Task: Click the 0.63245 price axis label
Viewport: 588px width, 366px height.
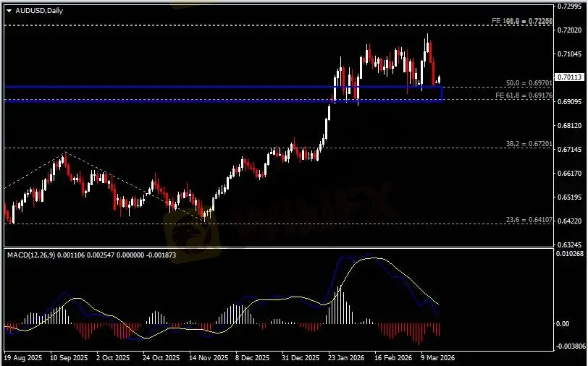Action: tap(570, 245)
